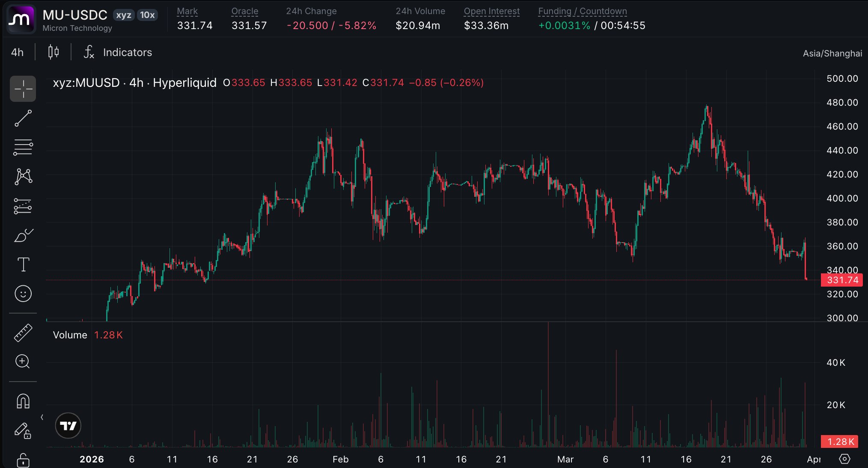Select the trend line drawing tool
This screenshot has width=868, height=468.
click(23, 118)
